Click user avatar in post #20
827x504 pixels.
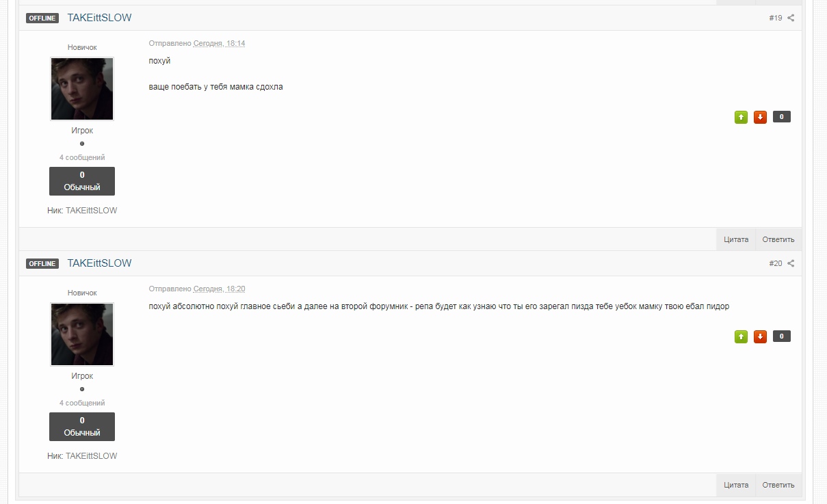[82, 334]
